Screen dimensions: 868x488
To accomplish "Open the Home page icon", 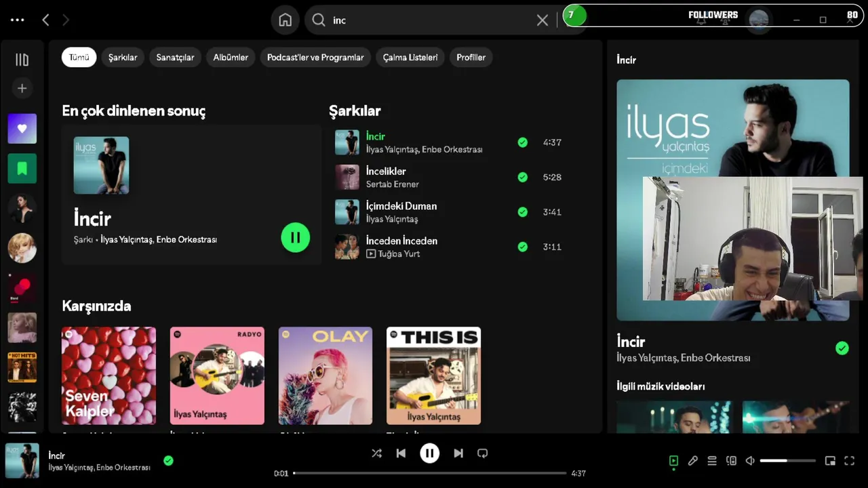I will 285,20.
